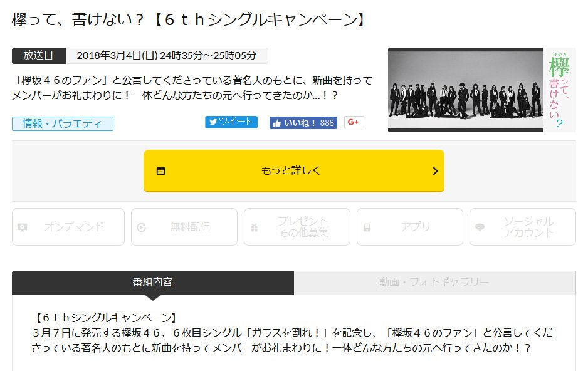Click the 欅って、書けない? program logo

pyautogui.click(x=560, y=90)
